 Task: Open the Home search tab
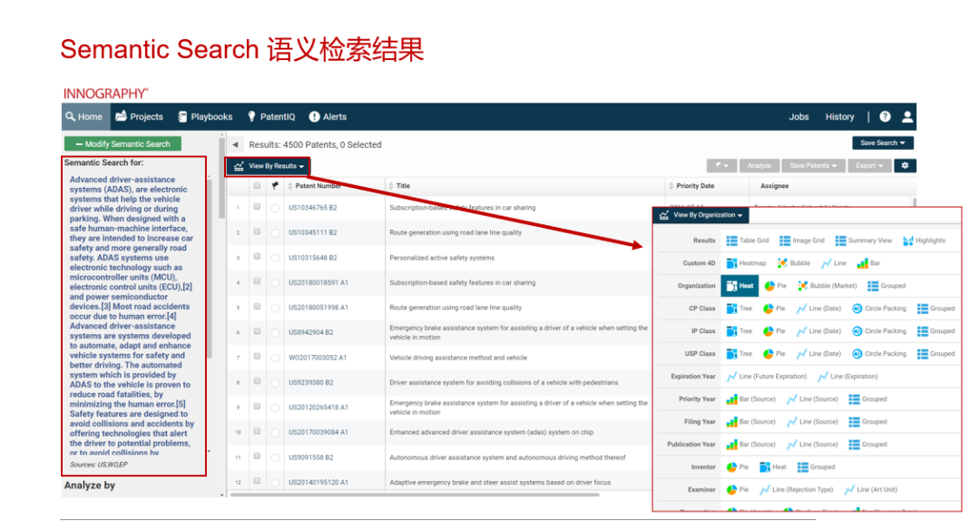point(83,117)
